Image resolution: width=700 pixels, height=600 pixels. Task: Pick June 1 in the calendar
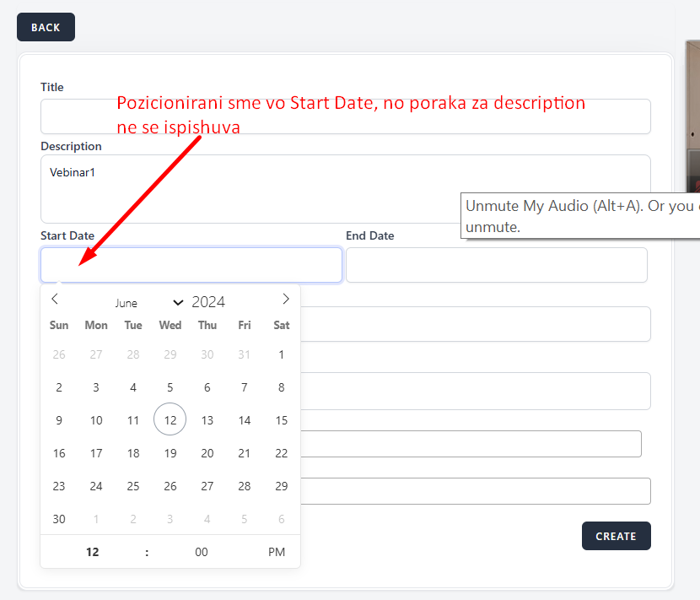282,354
